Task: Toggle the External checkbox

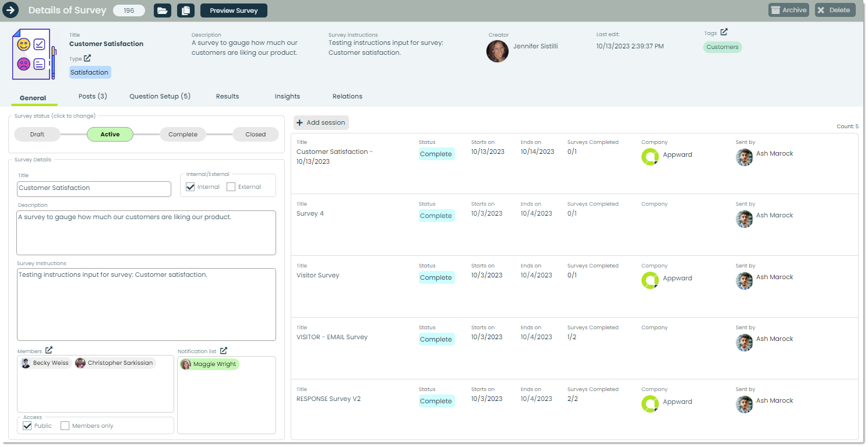Action: pyautogui.click(x=231, y=187)
